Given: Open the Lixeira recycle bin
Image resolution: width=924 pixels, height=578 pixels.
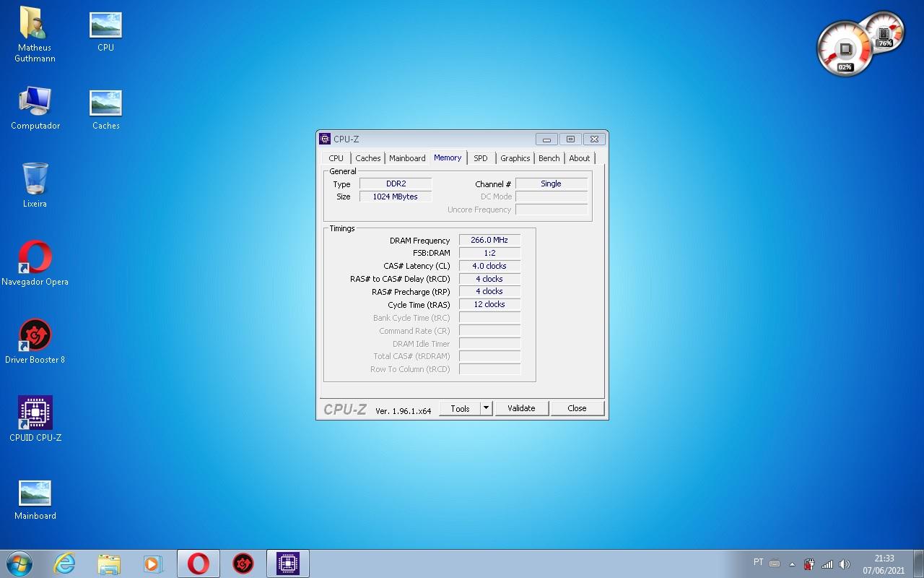Looking at the screenshot, I should click(35, 186).
